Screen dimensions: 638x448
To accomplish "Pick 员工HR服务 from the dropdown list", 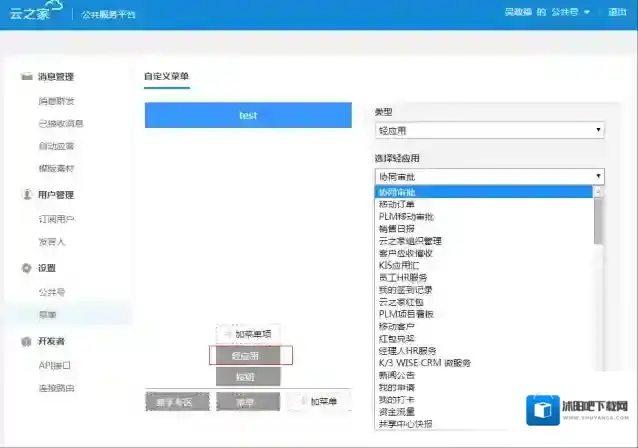I will [x=403, y=277].
